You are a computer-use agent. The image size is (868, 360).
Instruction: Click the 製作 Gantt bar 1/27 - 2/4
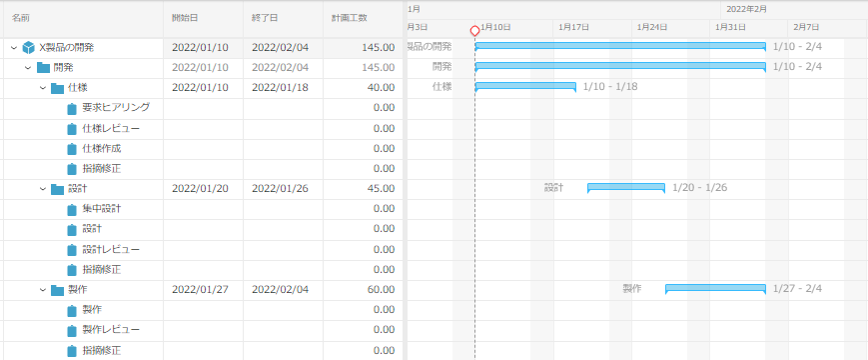coord(715,289)
